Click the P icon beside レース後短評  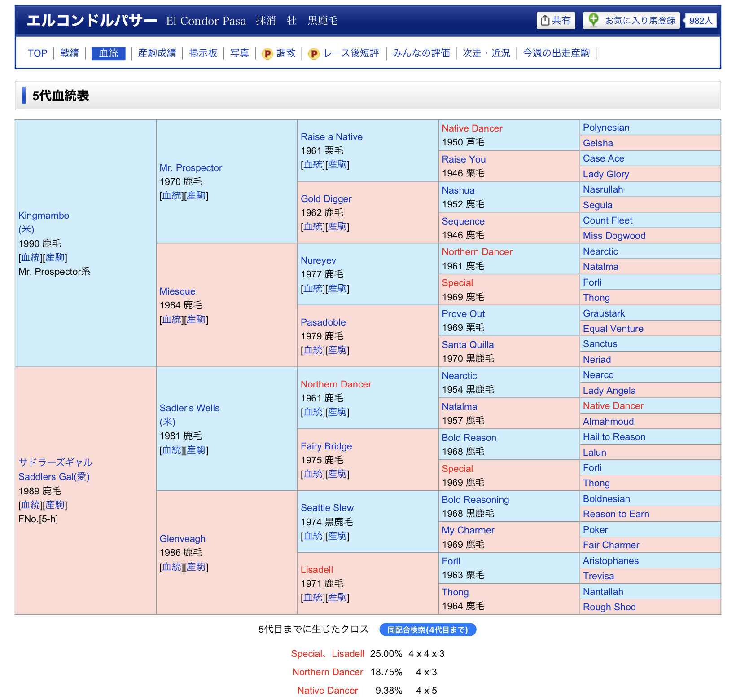pos(314,54)
